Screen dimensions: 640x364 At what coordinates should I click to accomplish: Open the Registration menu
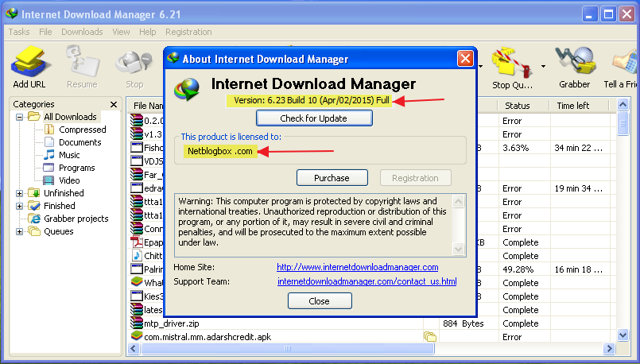click(x=188, y=32)
